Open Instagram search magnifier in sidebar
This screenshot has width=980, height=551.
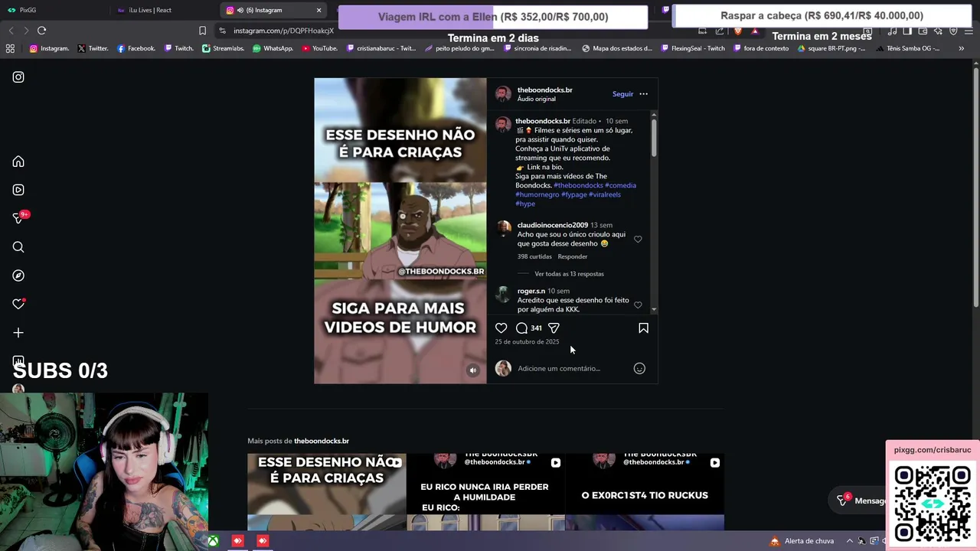tap(18, 247)
